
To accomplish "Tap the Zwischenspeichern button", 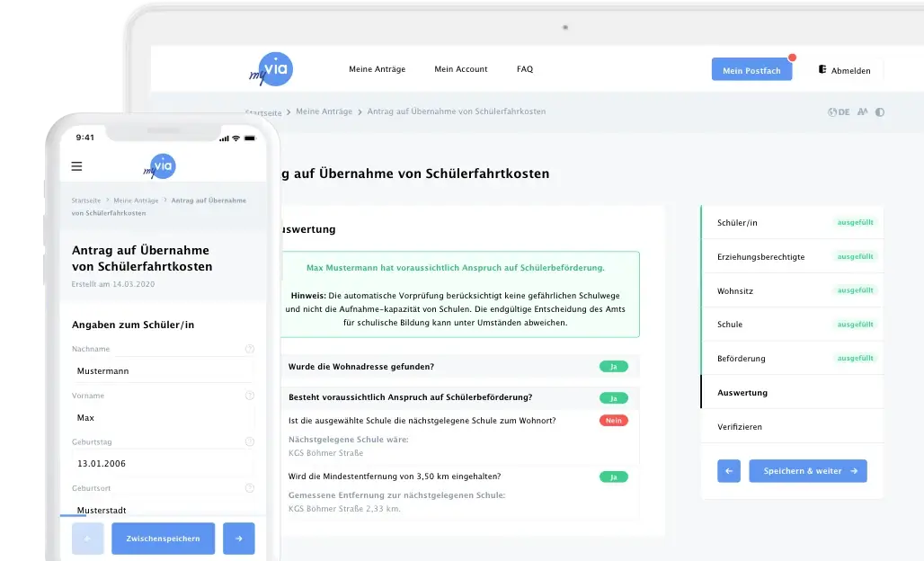I will tap(163, 539).
